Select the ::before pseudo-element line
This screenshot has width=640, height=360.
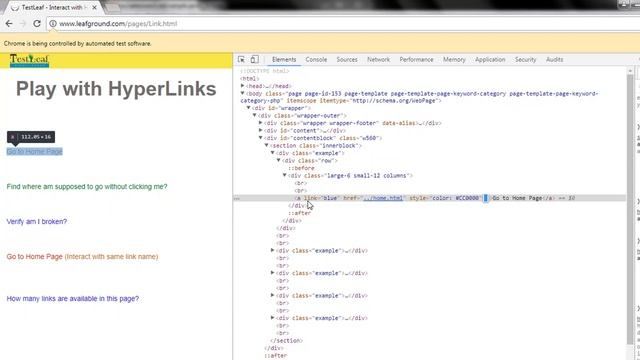[301, 168]
